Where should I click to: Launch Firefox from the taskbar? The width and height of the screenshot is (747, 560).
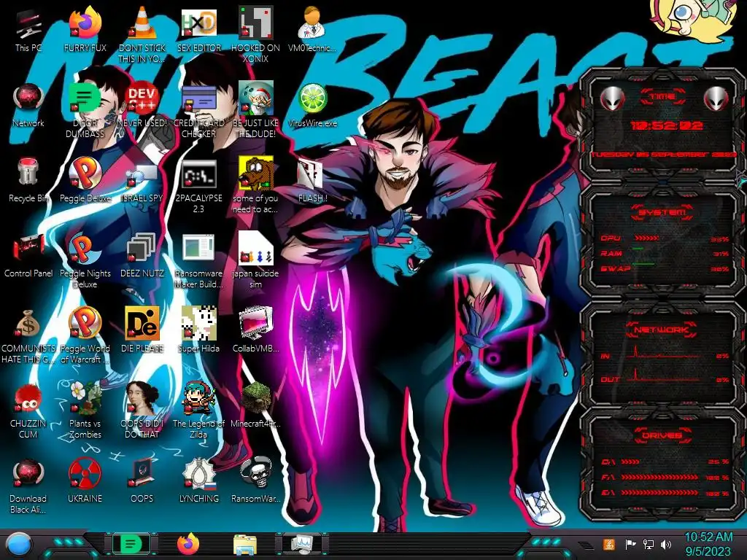click(x=188, y=544)
